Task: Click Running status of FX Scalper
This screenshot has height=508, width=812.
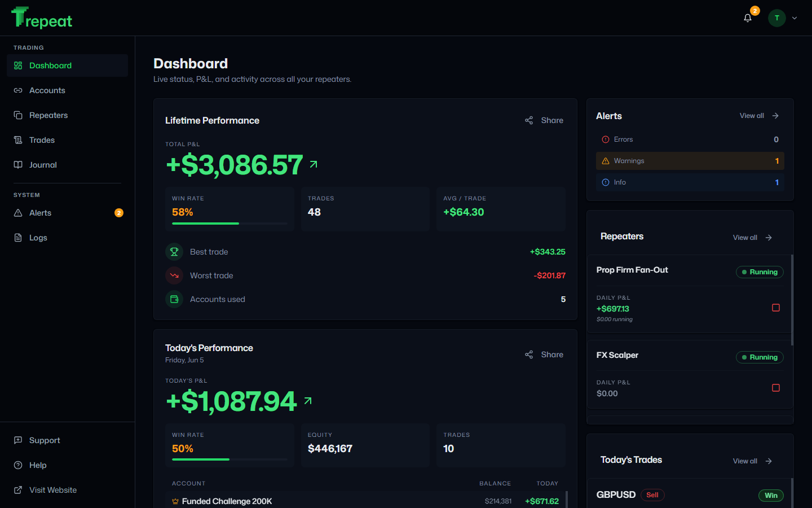Action: (760, 357)
